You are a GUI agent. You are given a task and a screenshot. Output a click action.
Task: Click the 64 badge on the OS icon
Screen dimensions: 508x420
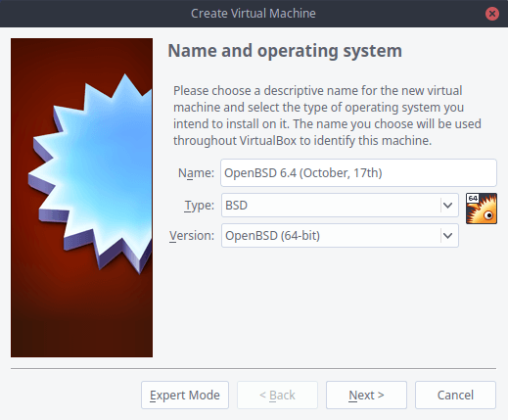[473, 198]
